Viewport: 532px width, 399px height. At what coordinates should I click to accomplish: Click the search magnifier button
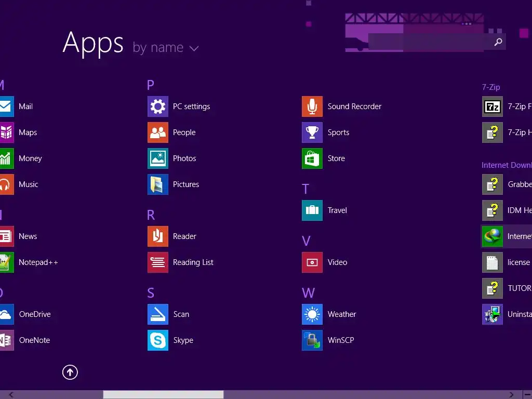click(498, 42)
